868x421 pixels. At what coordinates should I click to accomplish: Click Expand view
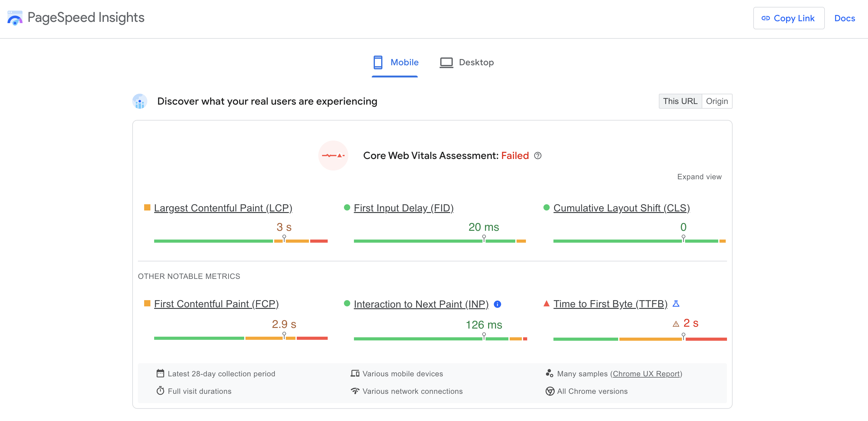(x=699, y=177)
